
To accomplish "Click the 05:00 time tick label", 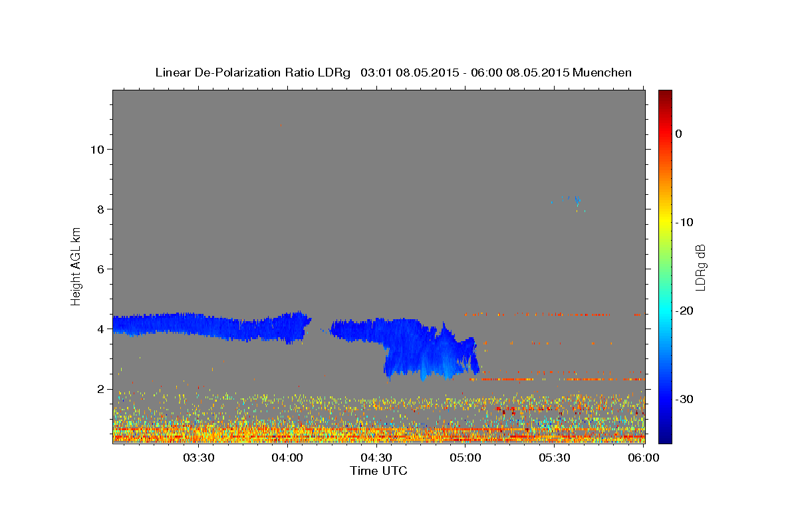I will (465, 458).
